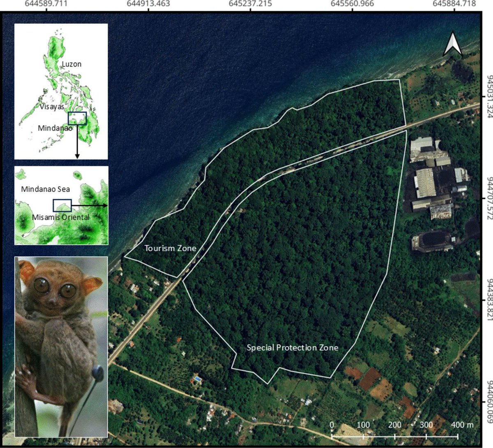The height and width of the screenshot is (448, 493).
Task: Click the blue extent rectangle on Philippines map
Action: coord(77,118)
